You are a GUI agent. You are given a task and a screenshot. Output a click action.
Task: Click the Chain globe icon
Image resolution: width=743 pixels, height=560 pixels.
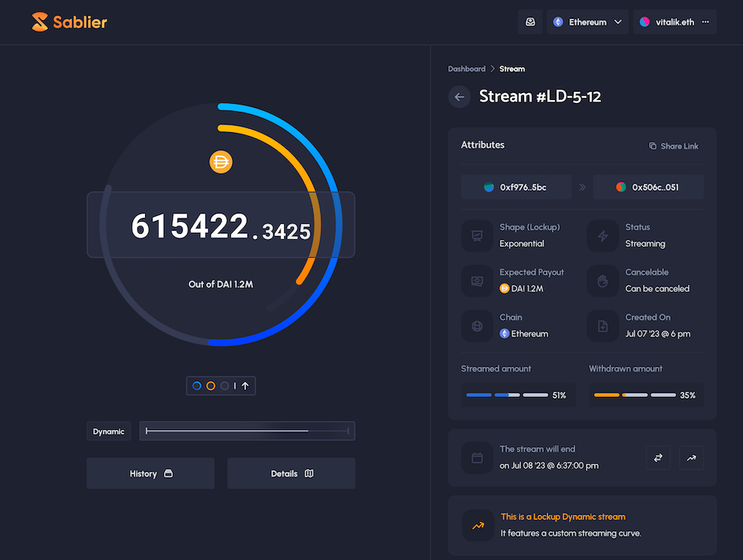[x=478, y=326]
